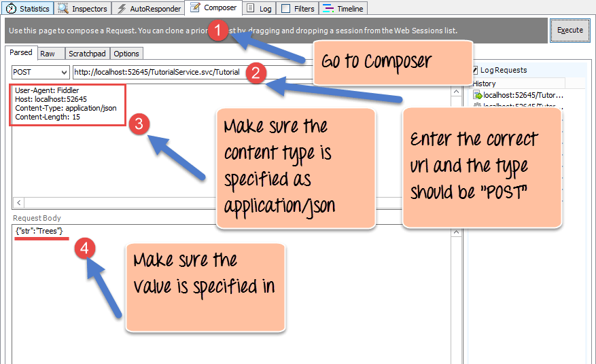This screenshot has width=596, height=364.
Task: Go to the Parsed sub-tab
Action: coord(21,53)
